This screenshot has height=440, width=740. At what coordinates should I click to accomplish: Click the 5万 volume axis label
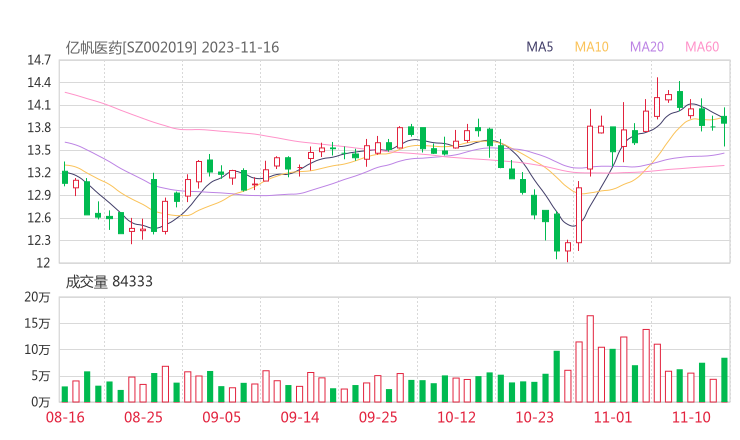[41, 376]
